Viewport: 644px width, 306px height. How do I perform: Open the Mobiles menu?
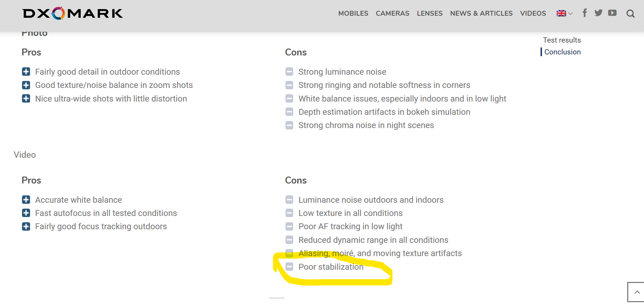(353, 13)
